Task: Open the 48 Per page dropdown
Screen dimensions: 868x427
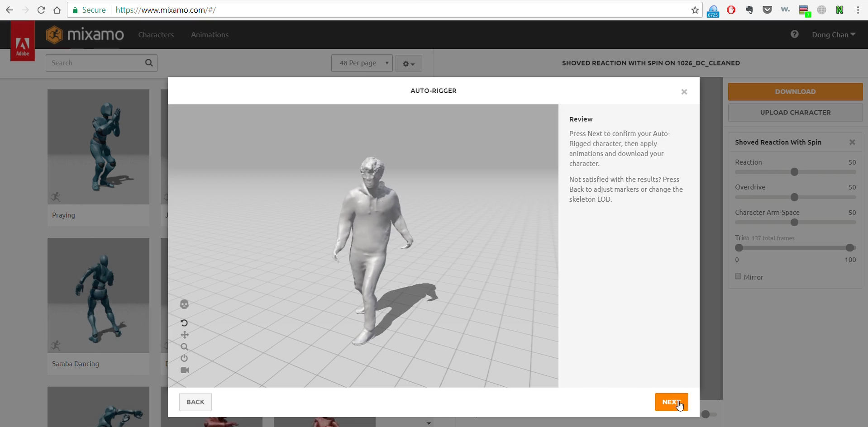Action: coord(362,63)
